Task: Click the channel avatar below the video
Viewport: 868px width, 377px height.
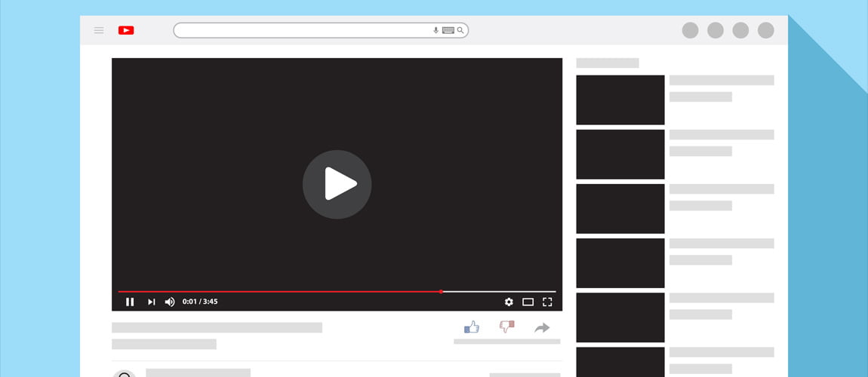Action: [125, 374]
